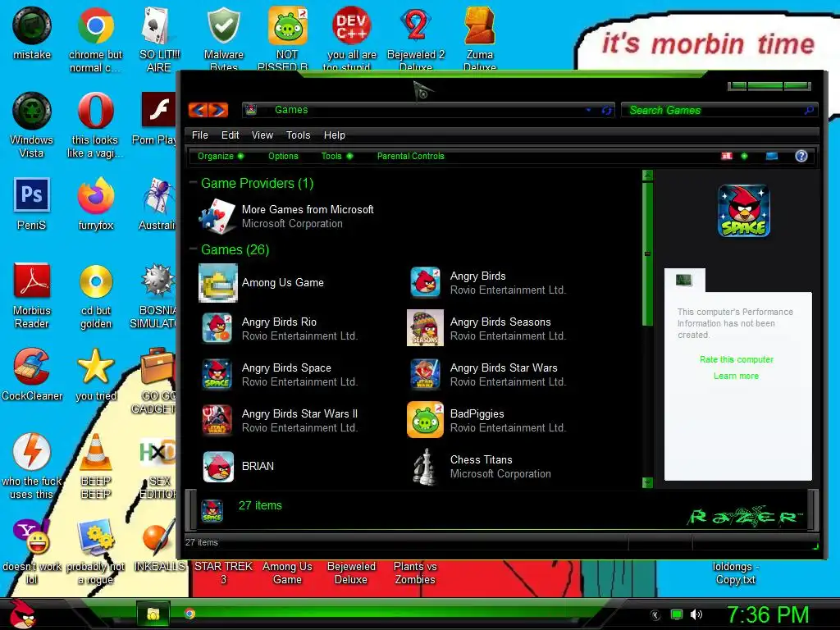The height and width of the screenshot is (630, 840).
Task: Open the Morbius Reader desktop icon
Action: point(32,281)
